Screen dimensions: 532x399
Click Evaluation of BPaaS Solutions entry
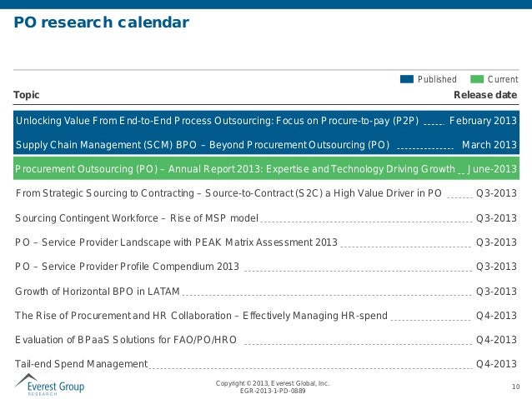(126, 340)
